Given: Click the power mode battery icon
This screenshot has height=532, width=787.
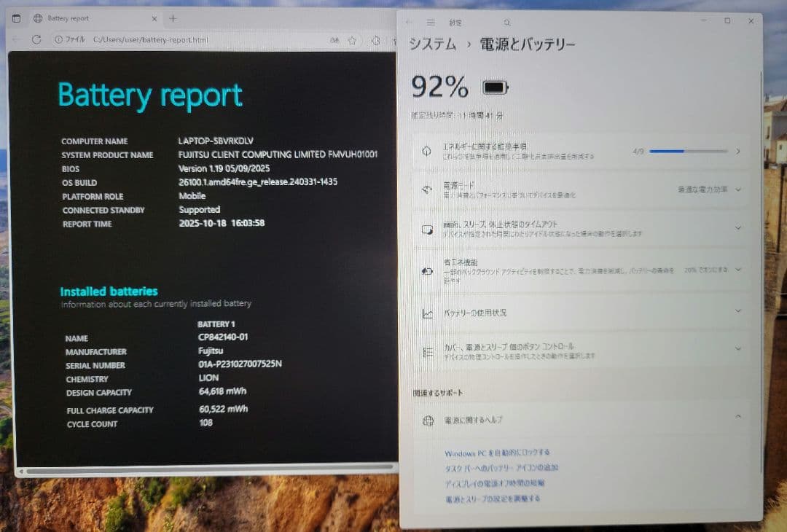Looking at the screenshot, I should [427, 191].
